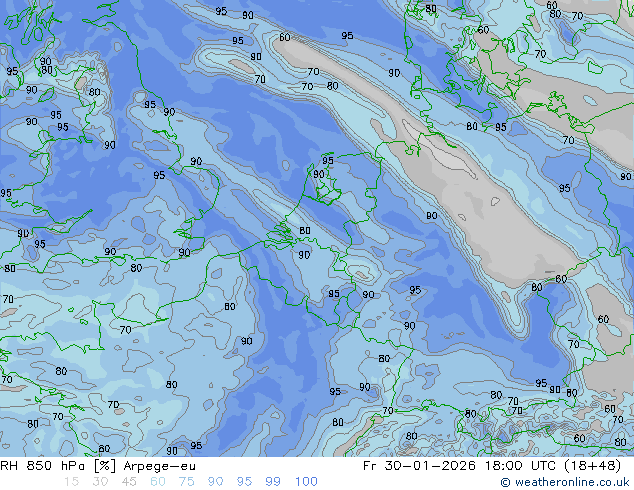The image size is (634, 490).
Task: Click the "RH 850 hPa [%] Arpege-eu" map title
Action: click(98, 466)
